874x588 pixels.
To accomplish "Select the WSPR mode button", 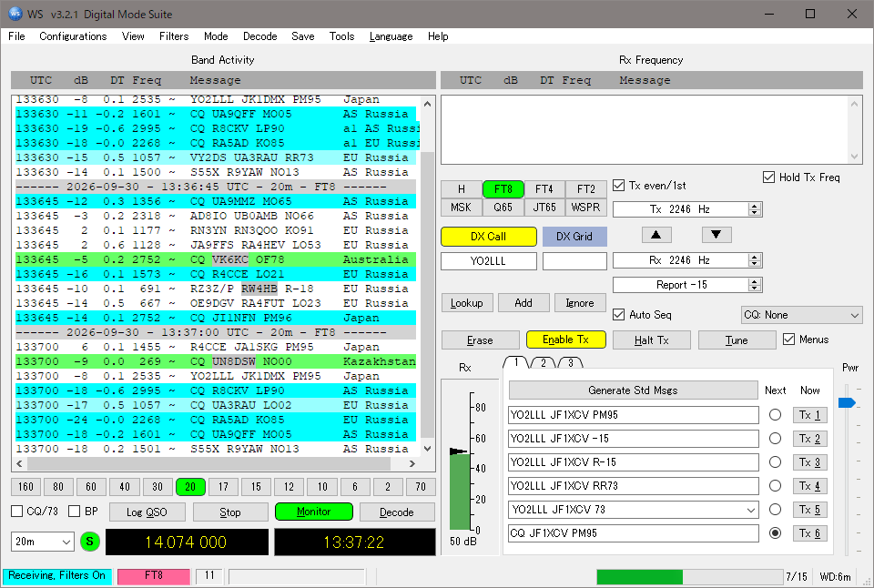I will tap(585, 208).
